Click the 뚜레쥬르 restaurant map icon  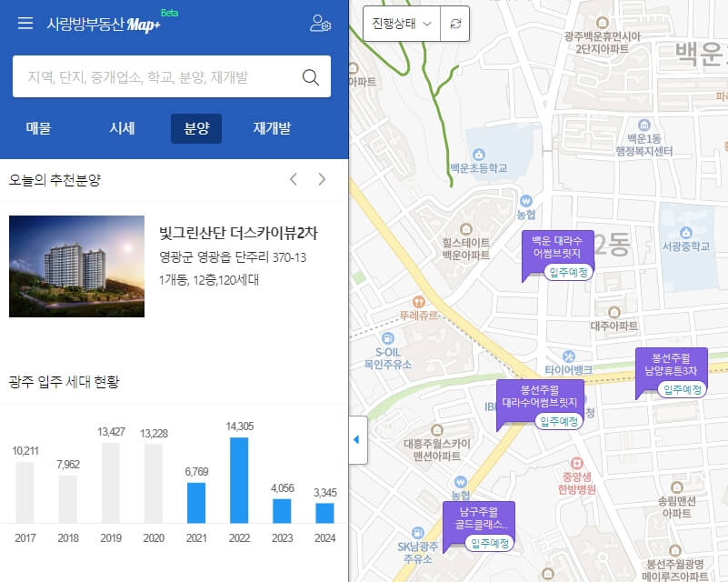pos(419,302)
